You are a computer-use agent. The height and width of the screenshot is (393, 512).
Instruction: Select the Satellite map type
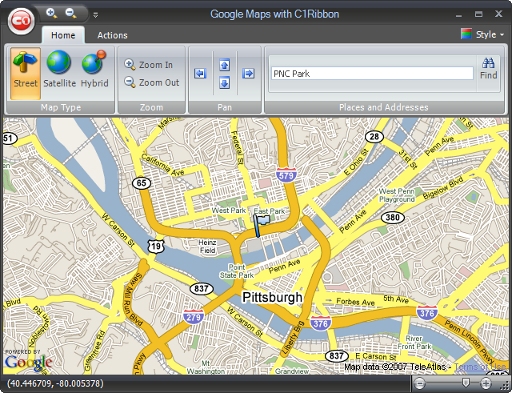point(59,70)
